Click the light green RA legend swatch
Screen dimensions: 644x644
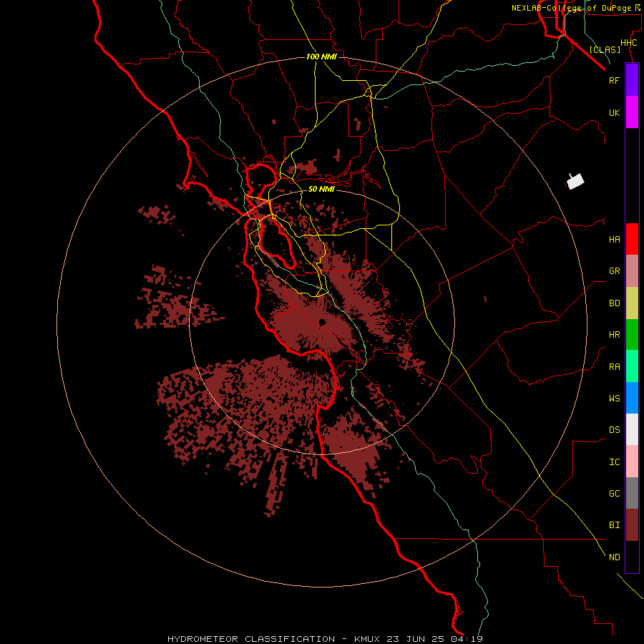(632, 366)
